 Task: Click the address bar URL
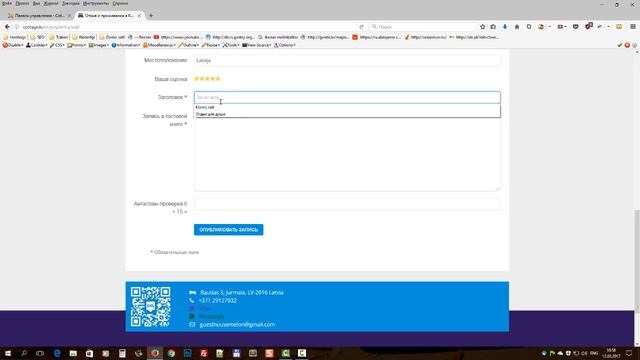click(51, 27)
